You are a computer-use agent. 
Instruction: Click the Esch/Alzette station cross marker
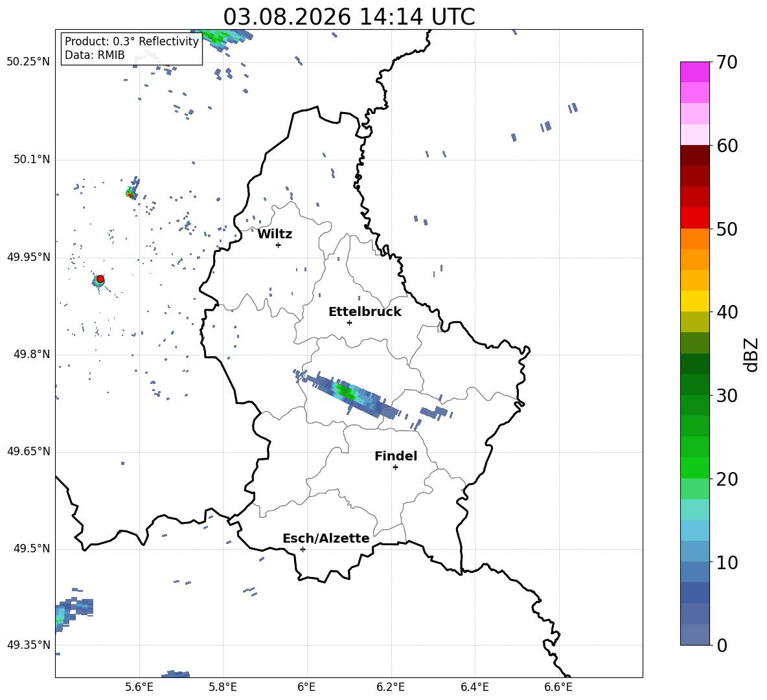click(303, 549)
